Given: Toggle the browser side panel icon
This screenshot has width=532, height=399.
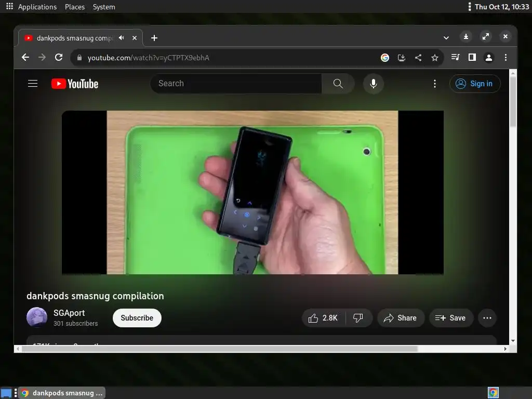Looking at the screenshot, I should [472, 57].
